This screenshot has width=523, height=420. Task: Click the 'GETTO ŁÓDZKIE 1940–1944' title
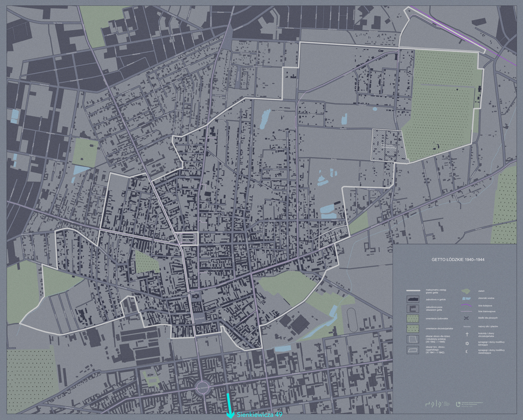458,260
